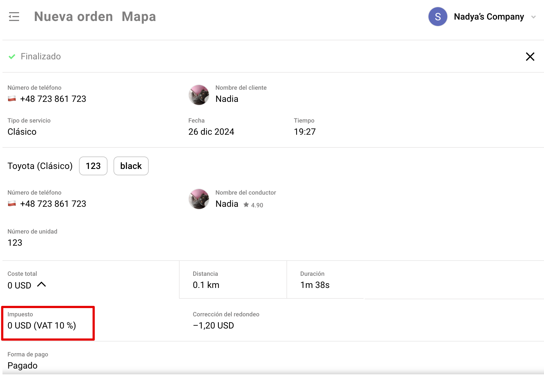Click the client Nadia profile photo
The image size is (544, 392).
coord(199,95)
